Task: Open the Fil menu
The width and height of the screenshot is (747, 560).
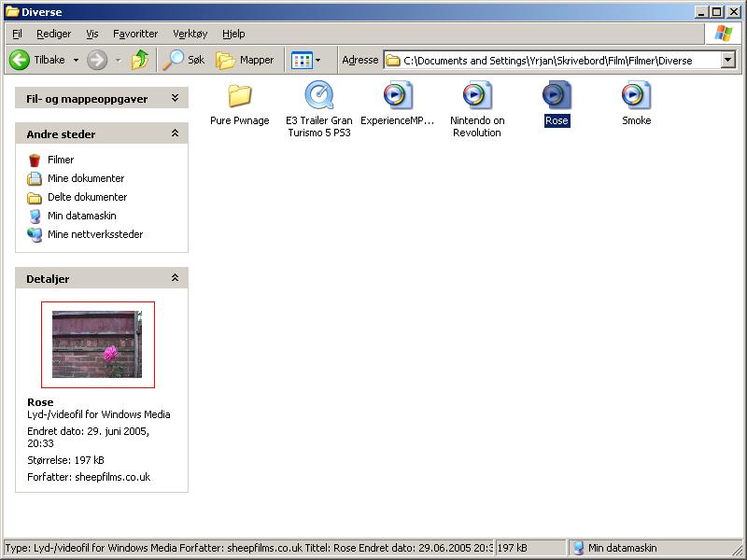Action: (17, 34)
